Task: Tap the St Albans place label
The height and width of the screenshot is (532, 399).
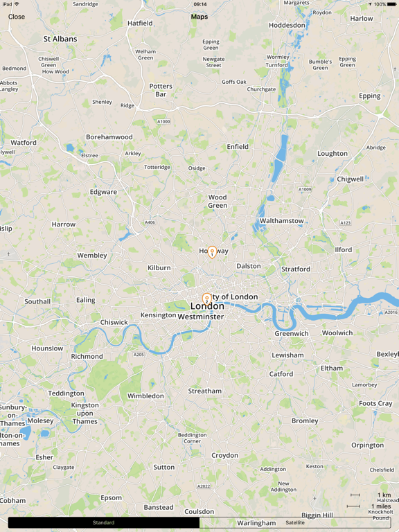Action: pyautogui.click(x=60, y=39)
